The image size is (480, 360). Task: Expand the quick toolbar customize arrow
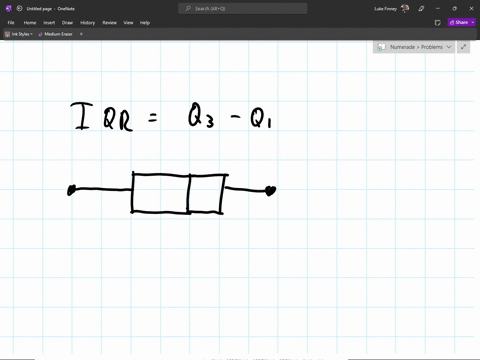[81, 34]
